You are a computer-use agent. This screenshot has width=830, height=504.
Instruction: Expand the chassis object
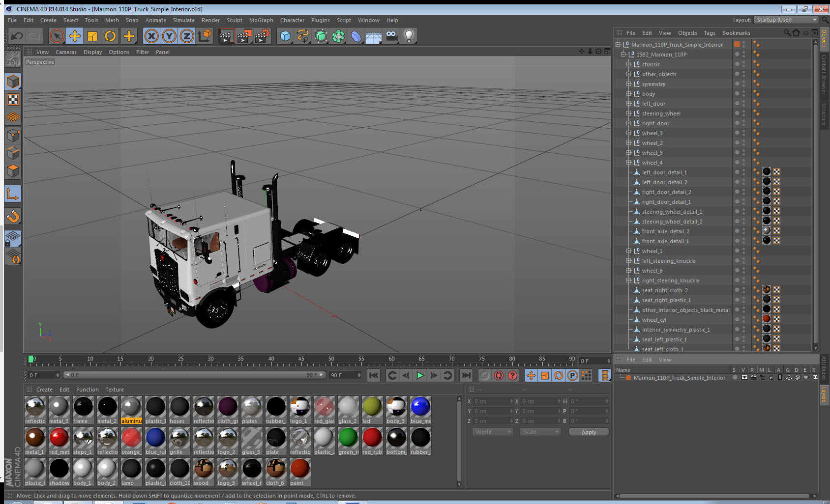tap(628, 64)
